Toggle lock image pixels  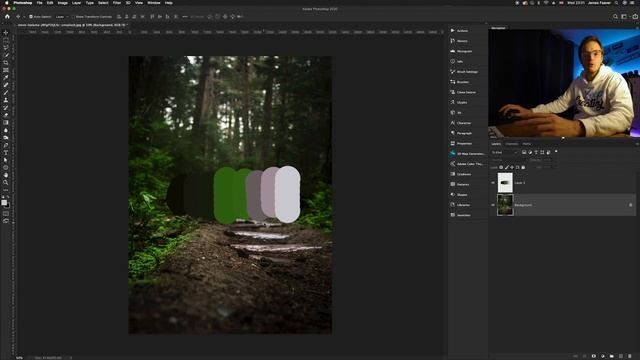pyautogui.click(x=507, y=167)
